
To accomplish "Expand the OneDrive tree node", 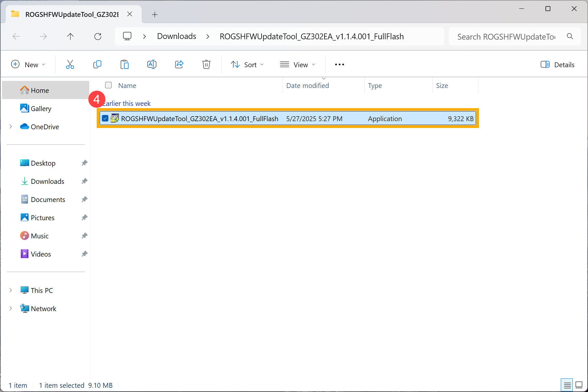I will [11, 127].
